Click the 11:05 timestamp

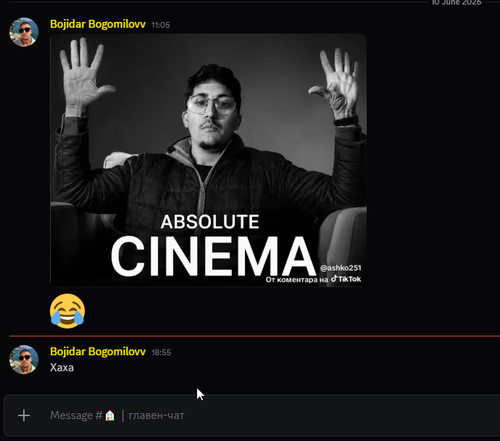point(161,25)
